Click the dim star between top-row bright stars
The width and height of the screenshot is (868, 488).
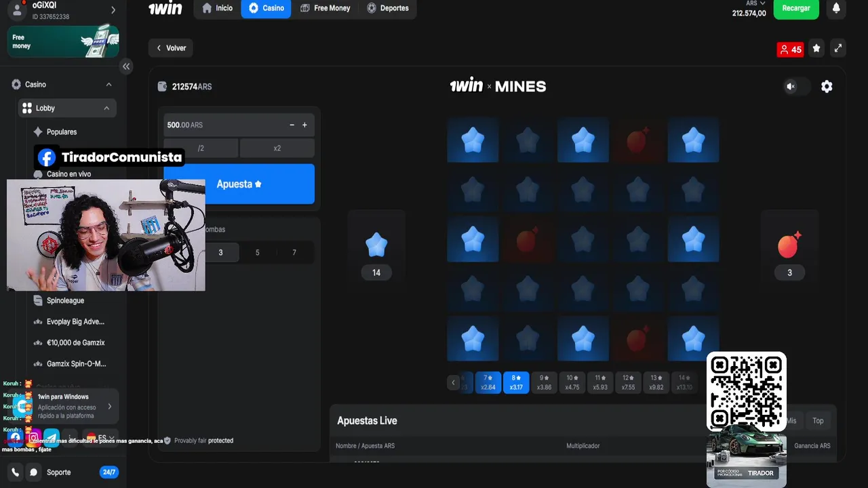528,140
